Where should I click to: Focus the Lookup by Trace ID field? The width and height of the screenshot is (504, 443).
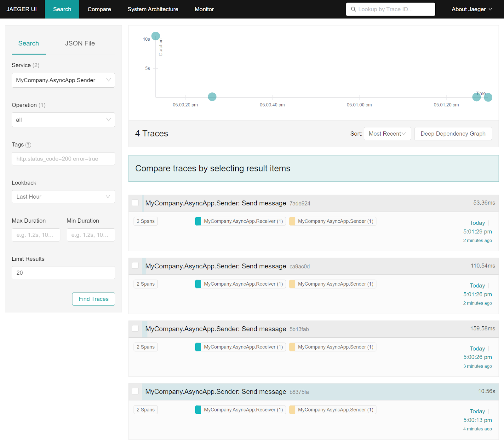[x=391, y=9]
